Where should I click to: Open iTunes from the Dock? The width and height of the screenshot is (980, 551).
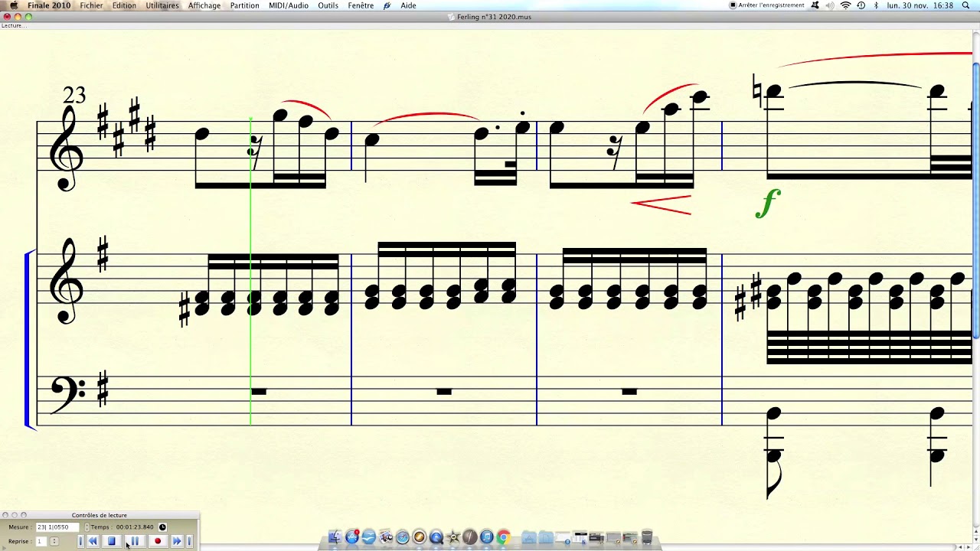(487, 536)
